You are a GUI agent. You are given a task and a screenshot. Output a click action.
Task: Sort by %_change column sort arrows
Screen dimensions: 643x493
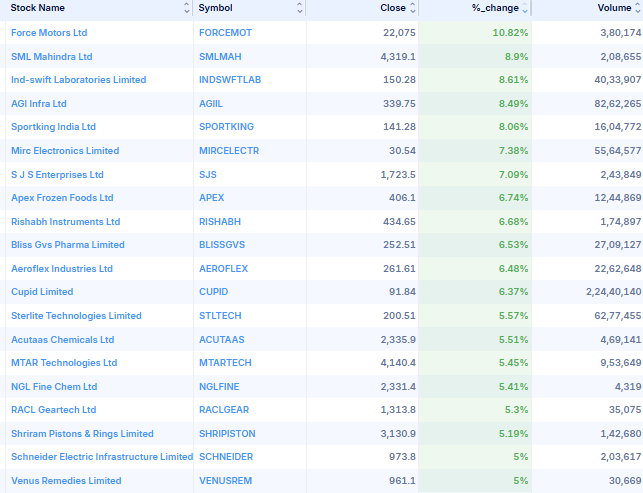525,8
